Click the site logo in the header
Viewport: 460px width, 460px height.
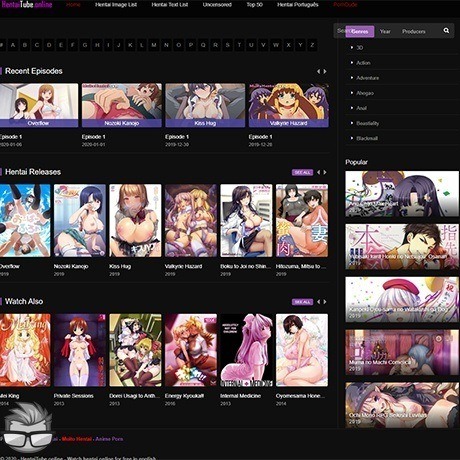27,4
